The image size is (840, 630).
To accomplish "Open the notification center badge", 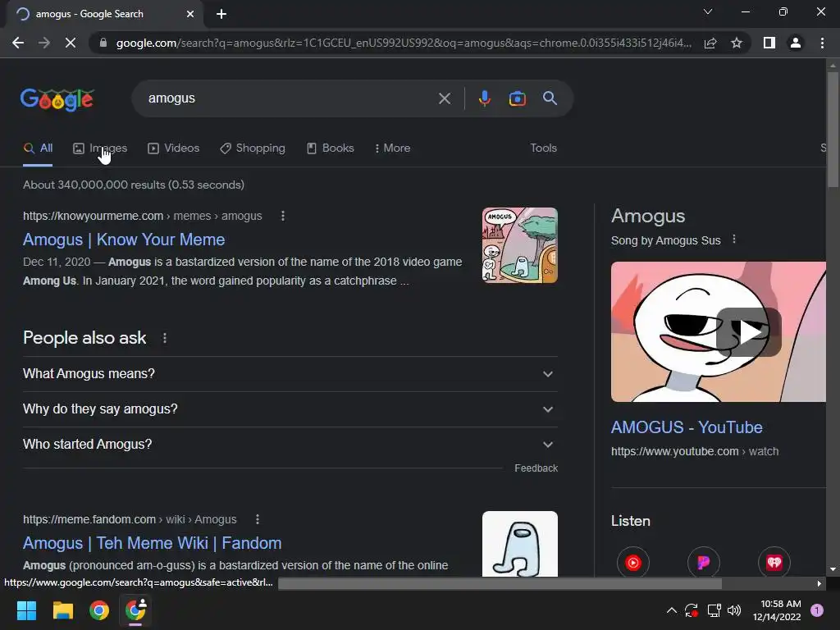I will point(817,610).
